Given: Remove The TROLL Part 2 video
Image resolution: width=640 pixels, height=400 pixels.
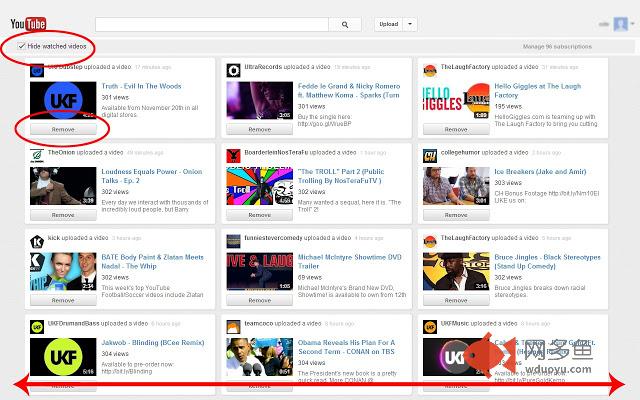Looking at the screenshot, I should (260, 215).
